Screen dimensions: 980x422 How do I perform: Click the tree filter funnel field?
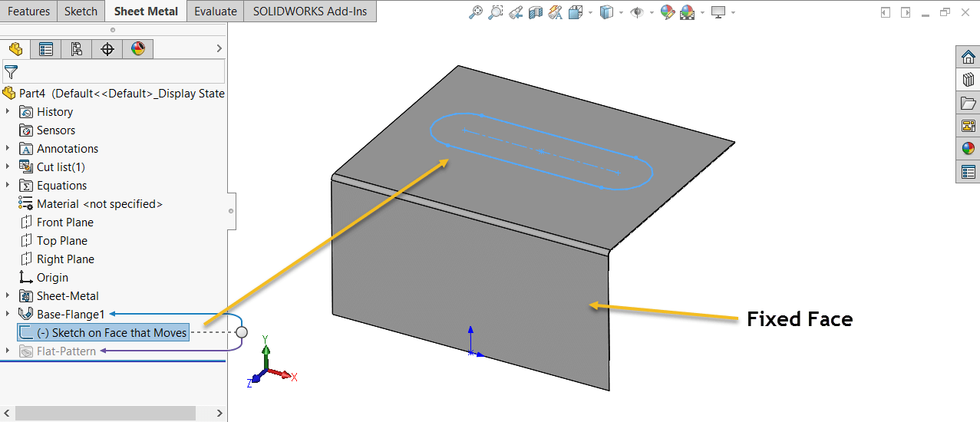click(114, 72)
